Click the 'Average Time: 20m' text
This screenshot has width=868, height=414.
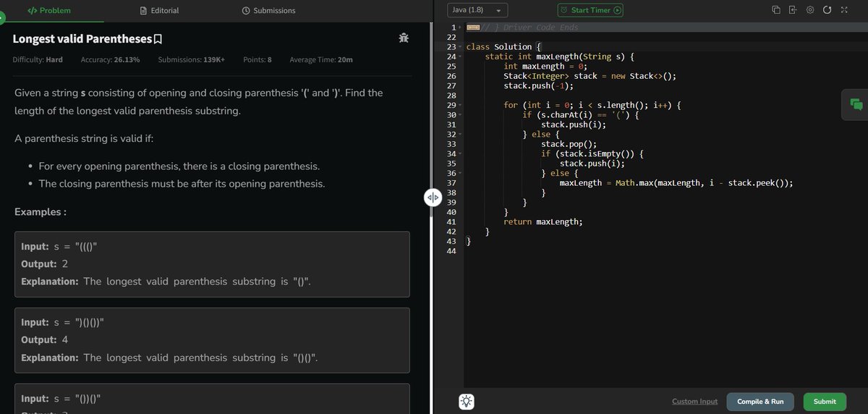pyautogui.click(x=321, y=59)
